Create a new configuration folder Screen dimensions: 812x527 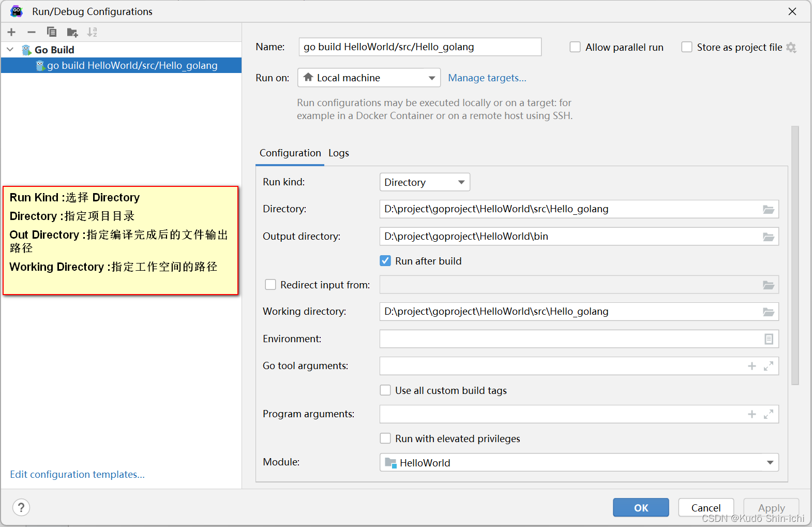72,32
